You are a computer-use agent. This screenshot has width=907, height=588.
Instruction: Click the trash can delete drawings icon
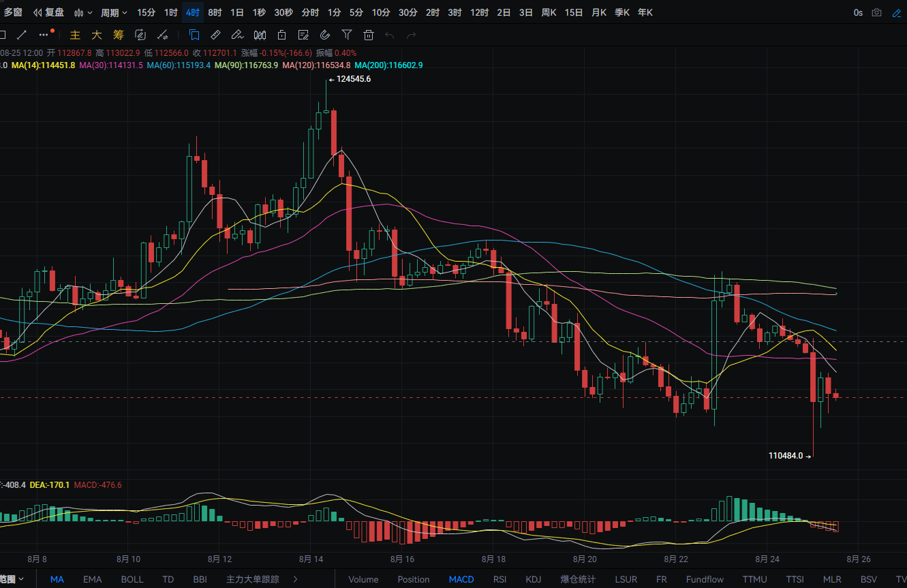coord(369,35)
